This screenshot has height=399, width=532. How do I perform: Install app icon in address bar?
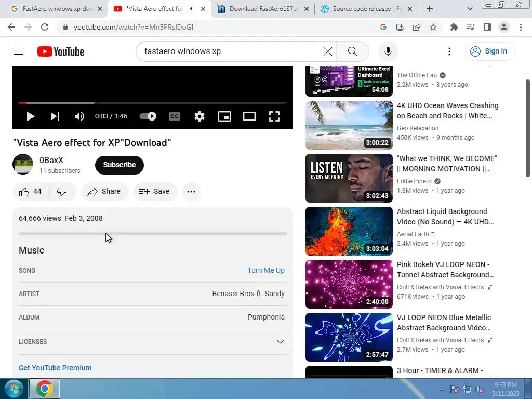point(400,27)
